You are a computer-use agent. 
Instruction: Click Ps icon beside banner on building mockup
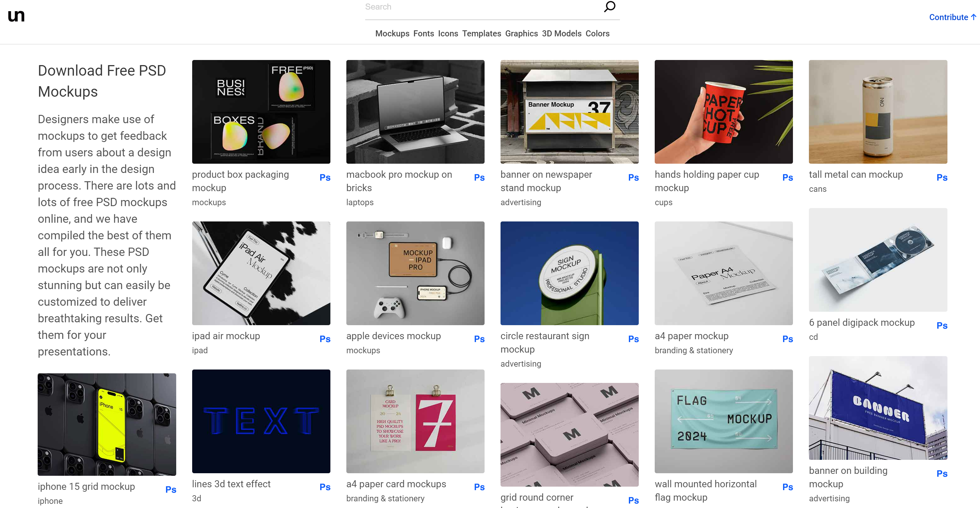click(942, 474)
